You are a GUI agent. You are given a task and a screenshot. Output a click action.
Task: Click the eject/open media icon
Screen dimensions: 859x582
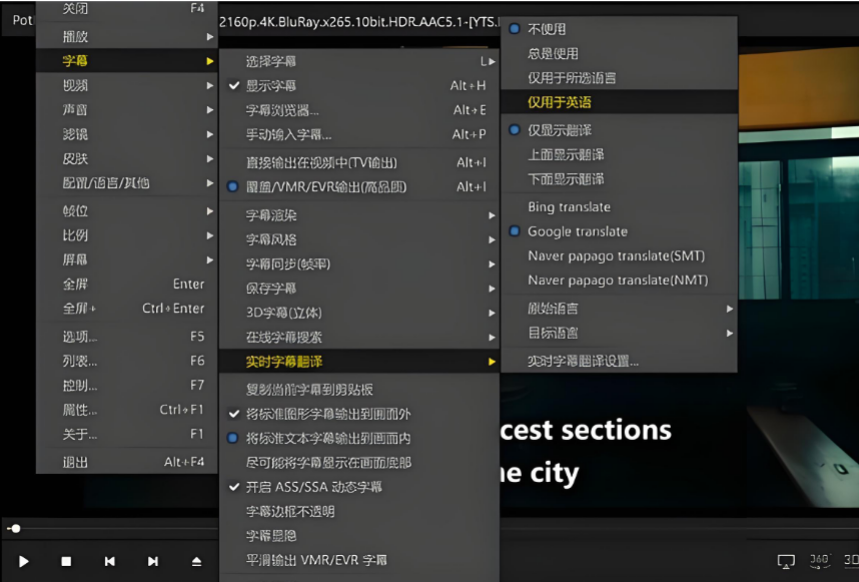pos(194,562)
